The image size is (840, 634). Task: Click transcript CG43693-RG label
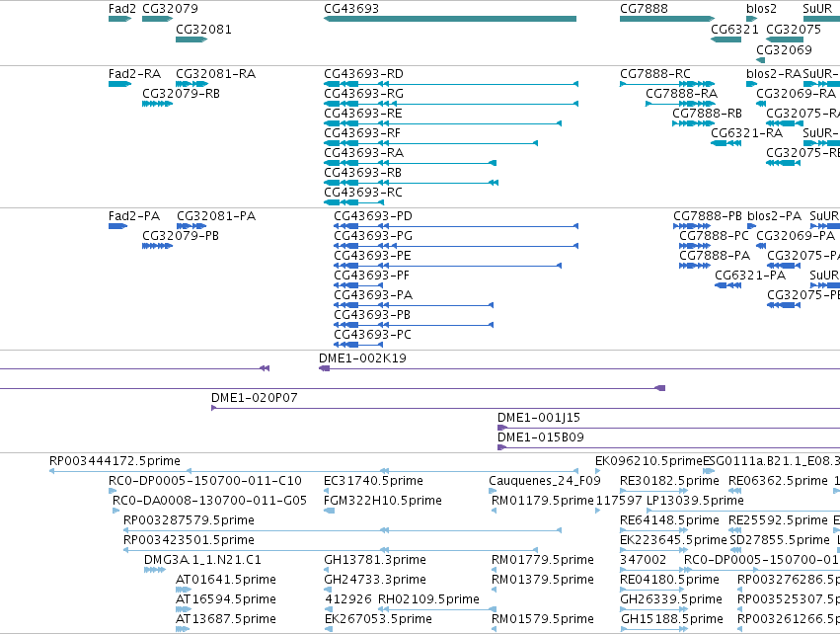click(364, 94)
